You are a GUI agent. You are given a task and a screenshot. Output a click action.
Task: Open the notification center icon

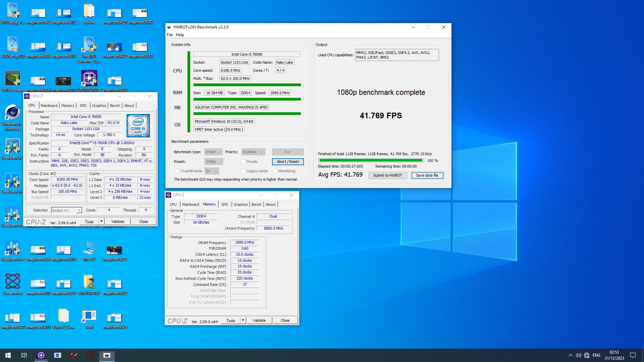[633, 355]
